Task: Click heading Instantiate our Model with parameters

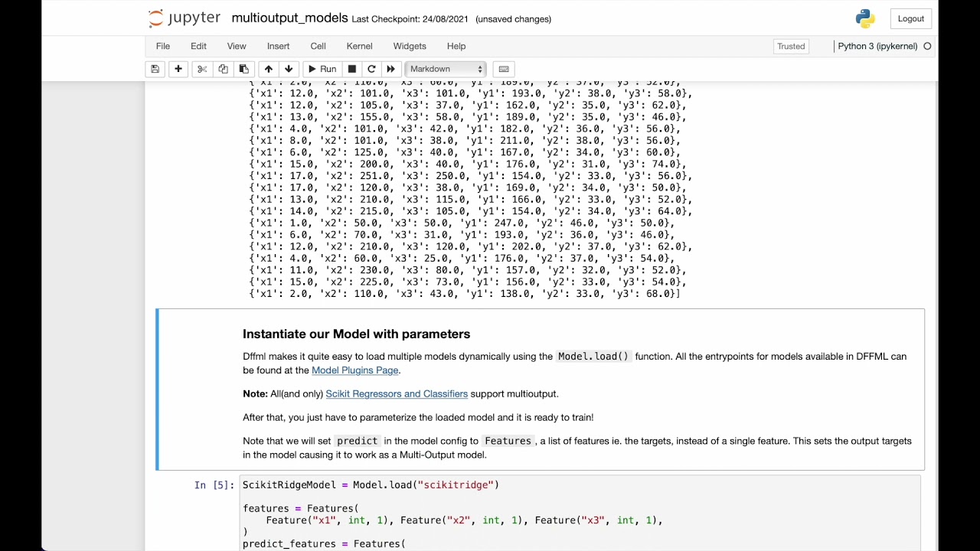Action: [356, 334]
